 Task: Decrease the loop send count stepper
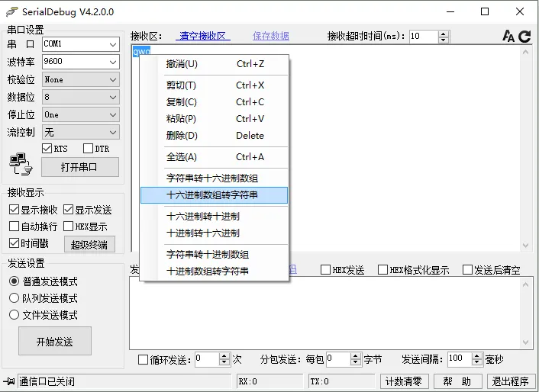pos(224,362)
